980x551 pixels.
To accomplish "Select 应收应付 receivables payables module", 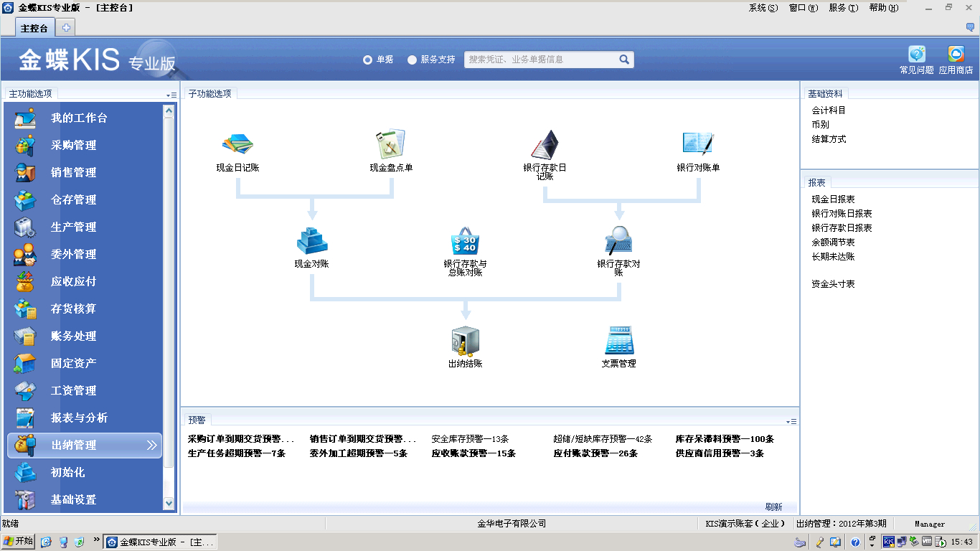I will [x=73, y=281].
